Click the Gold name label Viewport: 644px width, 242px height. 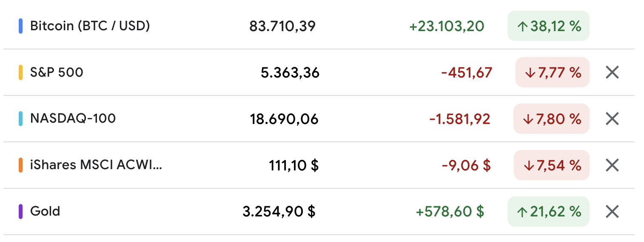tap(45, 211)
